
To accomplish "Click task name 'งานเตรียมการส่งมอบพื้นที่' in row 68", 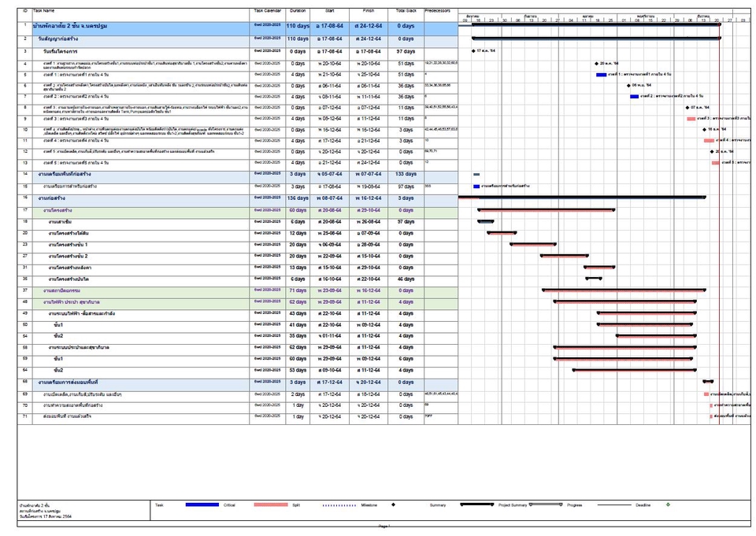I will [68, 383].
